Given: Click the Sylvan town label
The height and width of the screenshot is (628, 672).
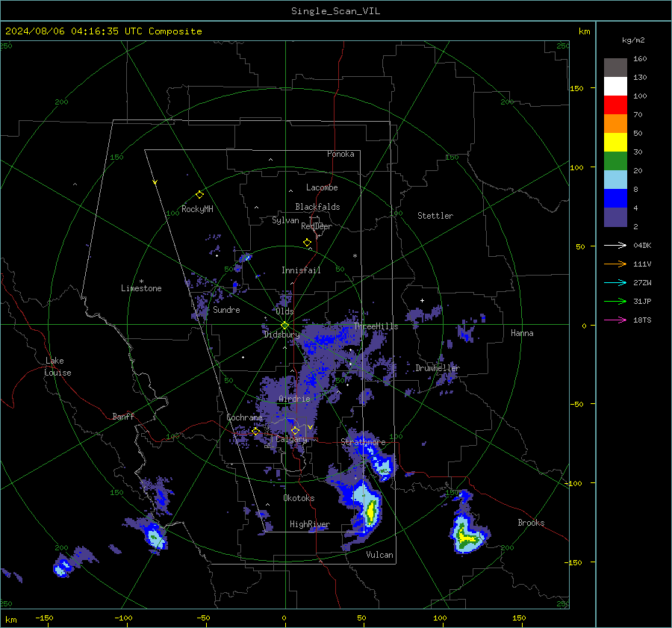Looking at the screenshot, I should click(x=285, y=220).
